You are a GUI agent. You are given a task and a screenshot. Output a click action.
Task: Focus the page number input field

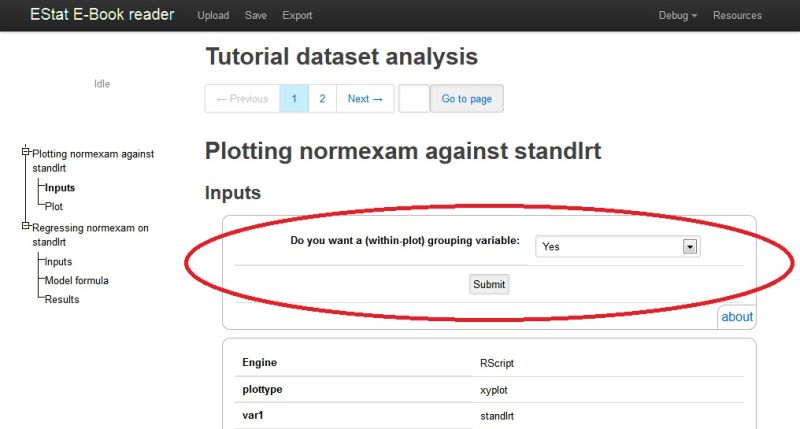click(414, 98)
